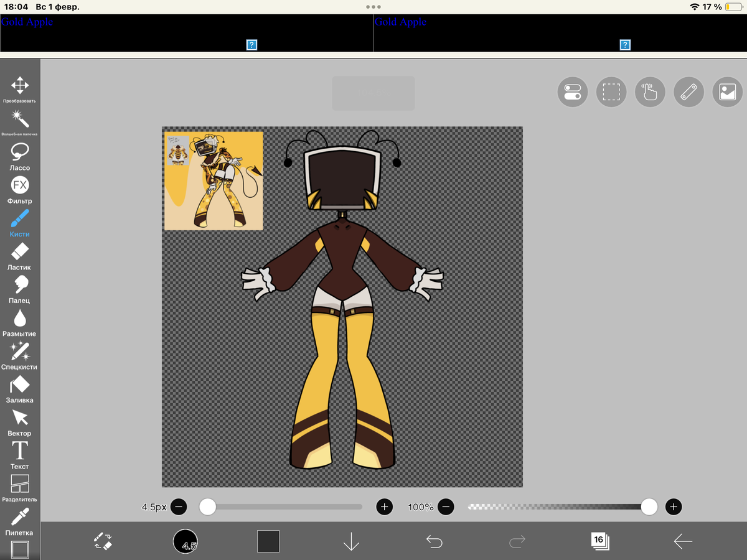
Task: Tap the faded popup above the canvas
Action: (374, 93)
